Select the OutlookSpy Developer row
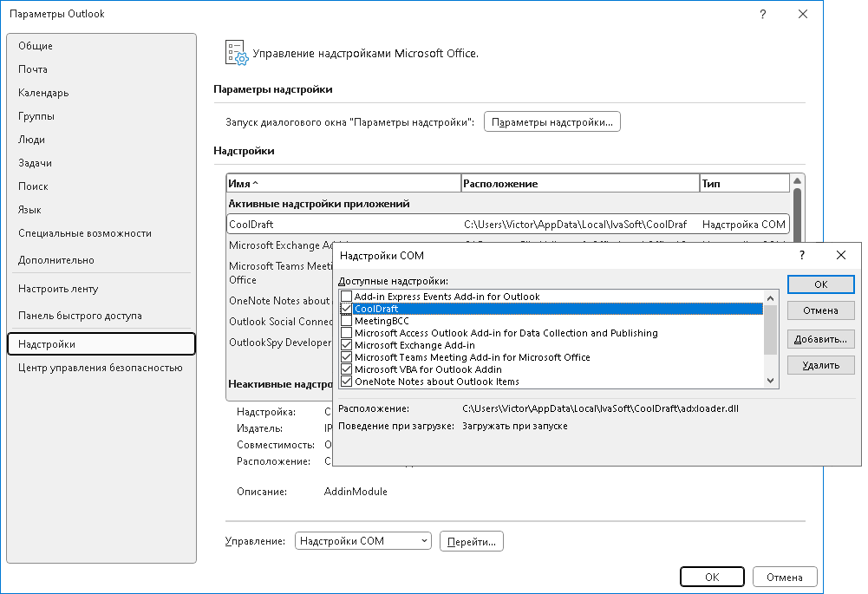 coord(279,343)
